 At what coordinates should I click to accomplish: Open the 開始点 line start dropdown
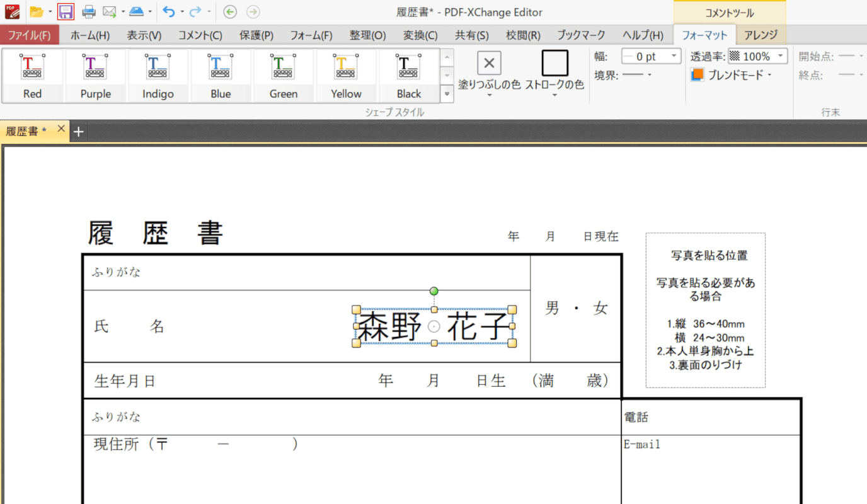pos(851,56)
